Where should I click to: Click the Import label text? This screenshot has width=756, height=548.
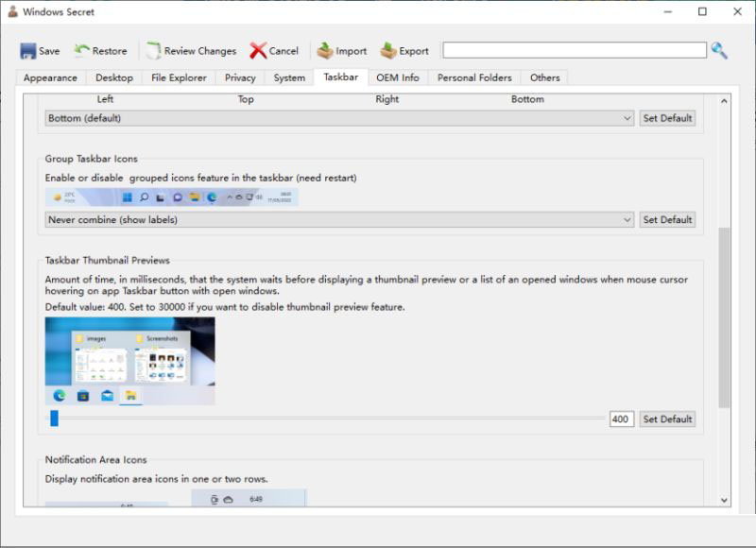(x=351, y=51)
